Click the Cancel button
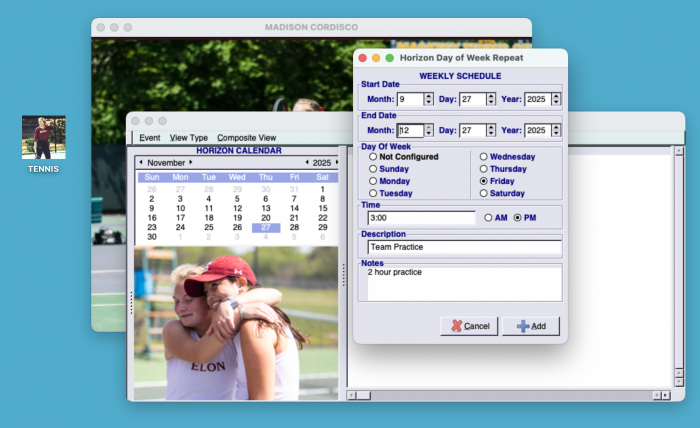The image size is (700, 428). [x=469, y=326]
